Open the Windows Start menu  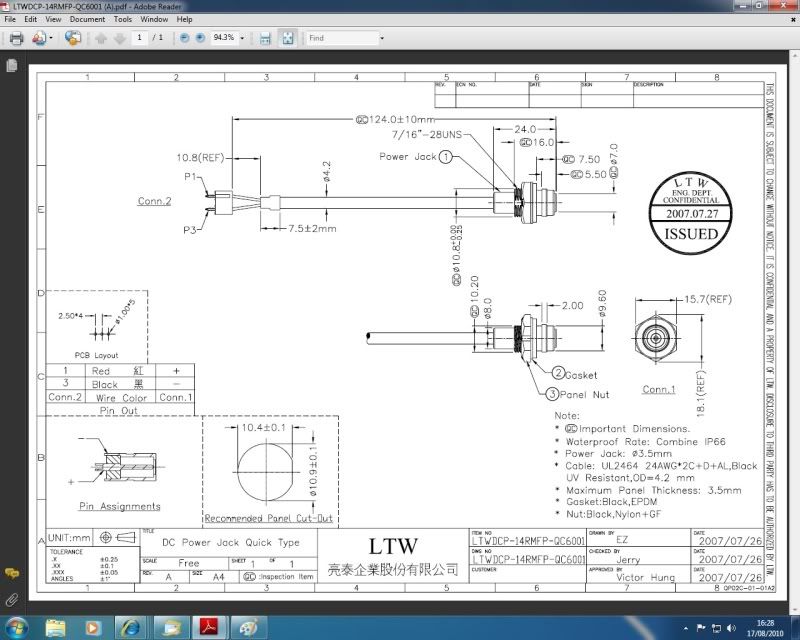[x=15, y=627]
